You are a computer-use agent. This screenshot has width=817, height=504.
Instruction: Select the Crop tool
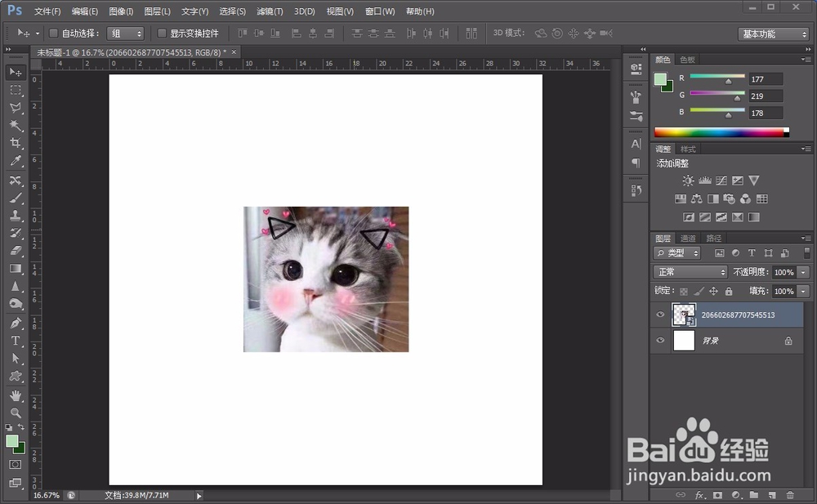16,143
